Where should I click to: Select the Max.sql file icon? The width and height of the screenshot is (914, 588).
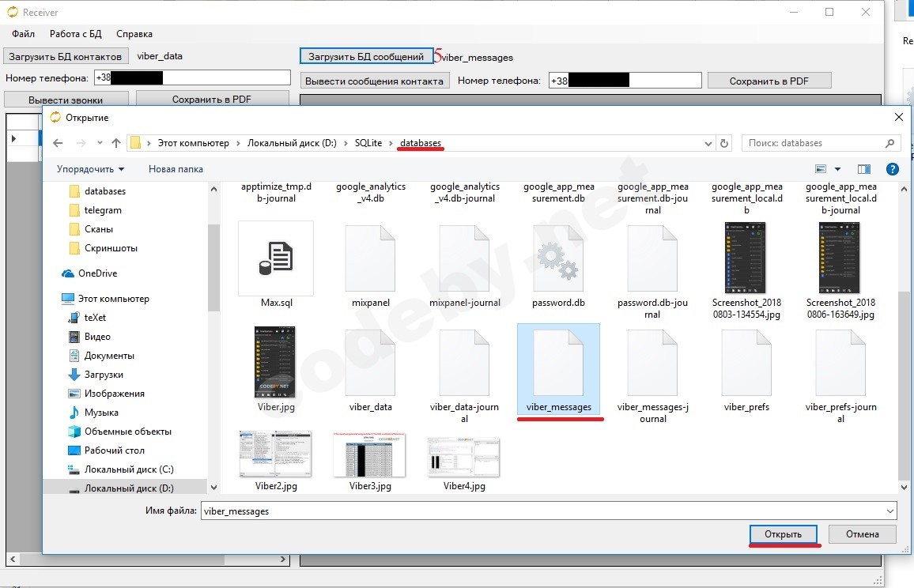pos(276,258)
